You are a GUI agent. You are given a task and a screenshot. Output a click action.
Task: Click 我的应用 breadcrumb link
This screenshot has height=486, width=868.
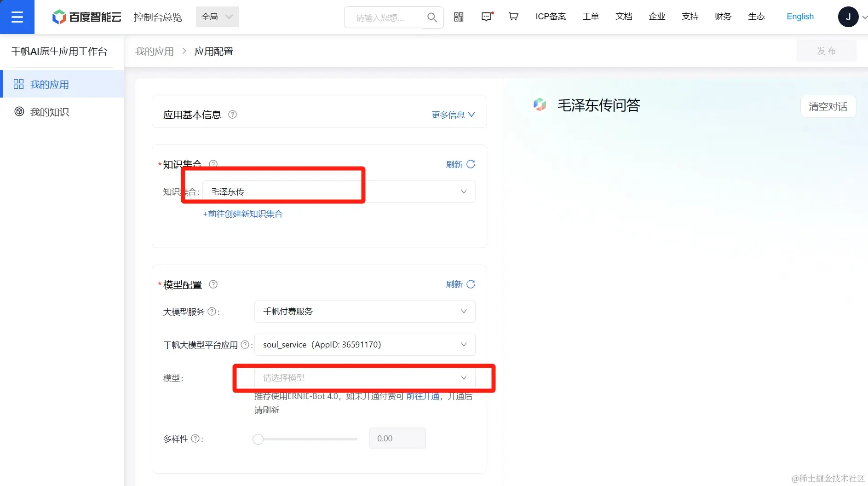pyautogui.click(x=155, y=51)
